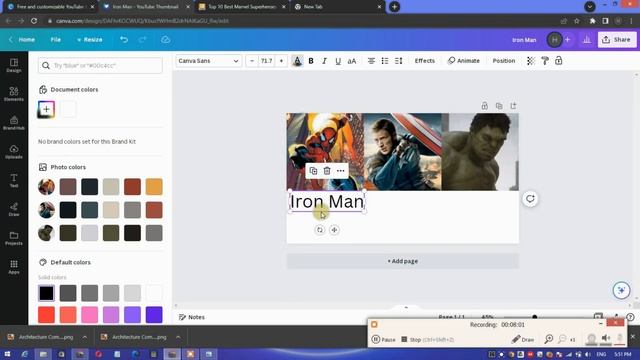The image size is (640, 360).
Task: Click the redo arrow icon
Action: coord(142,40)
